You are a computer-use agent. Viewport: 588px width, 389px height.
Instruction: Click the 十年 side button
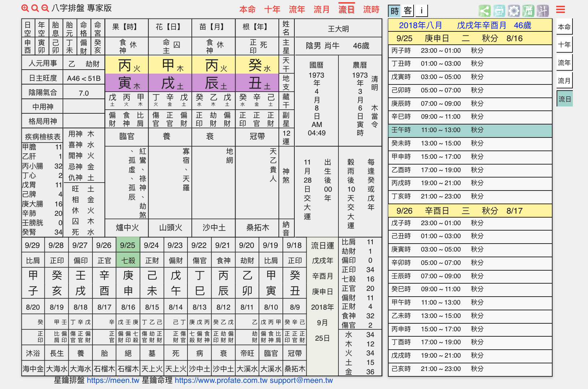[564, 45]
